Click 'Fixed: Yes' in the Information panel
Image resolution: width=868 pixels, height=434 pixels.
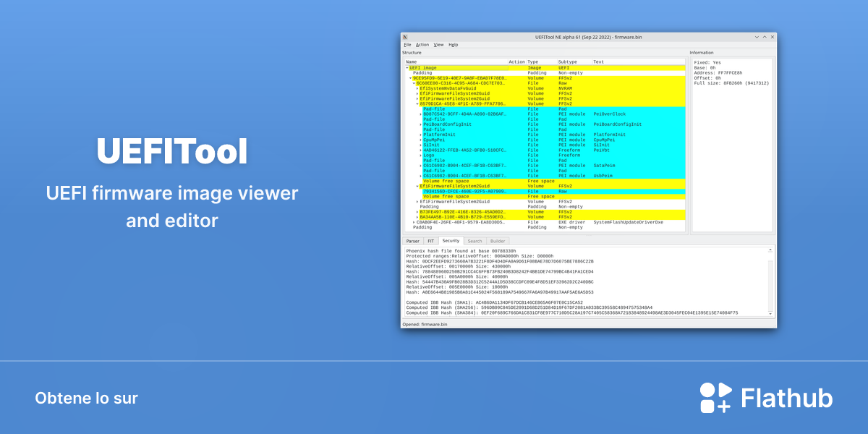707,63
